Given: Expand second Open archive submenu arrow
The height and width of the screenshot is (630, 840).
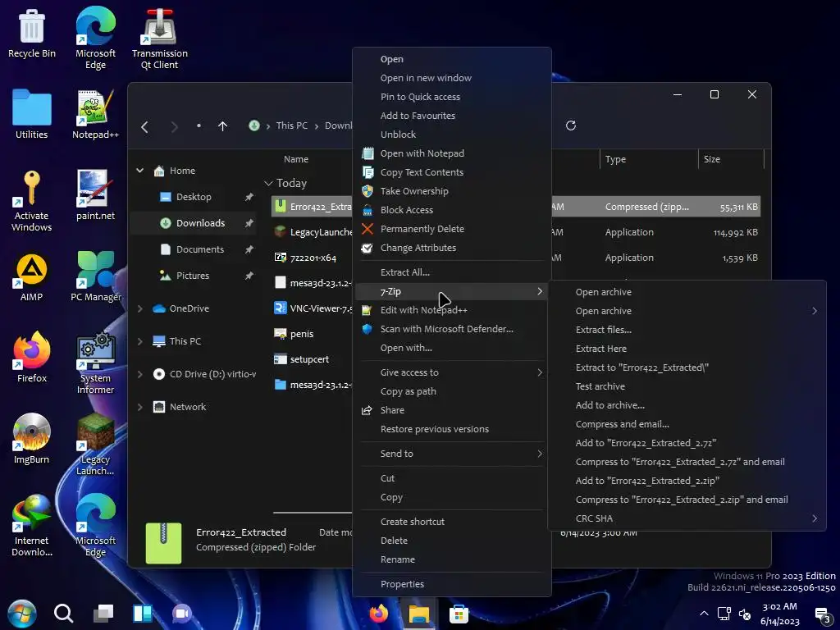Looking at the screenshot, I should pyautogui.click(x=815, y=311).
